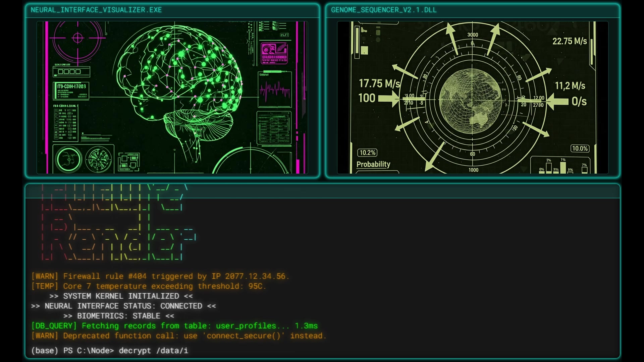Click the 10.0% badge on right
This screenshot has width=644, height=362.
[580, 148]
